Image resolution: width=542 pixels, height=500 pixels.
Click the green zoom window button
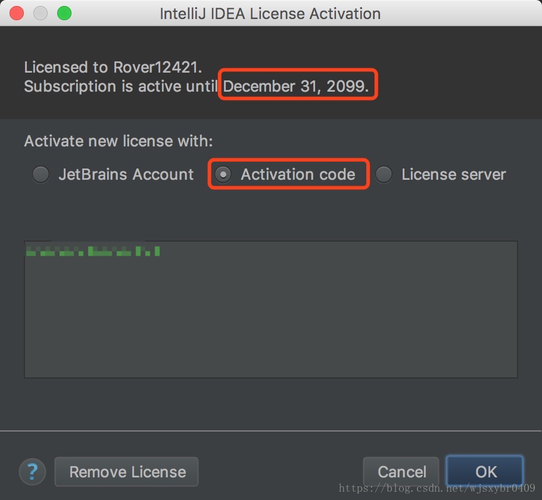pos(64,13)
